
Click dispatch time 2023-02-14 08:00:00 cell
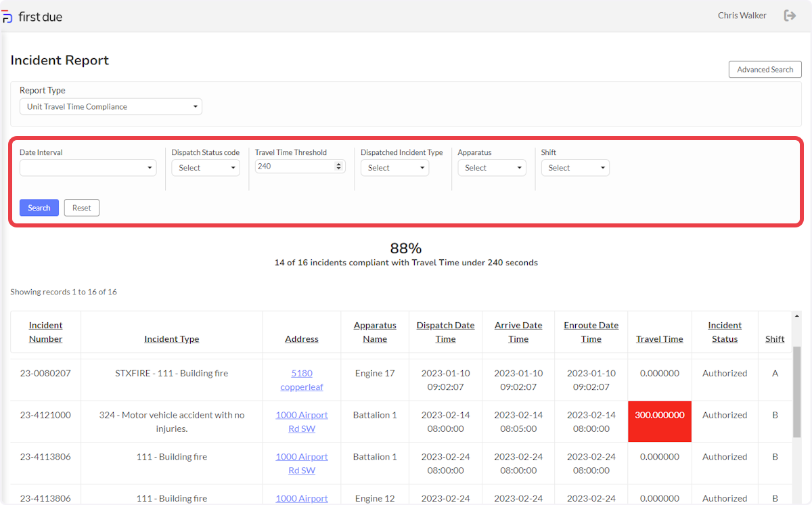point(445,422)
